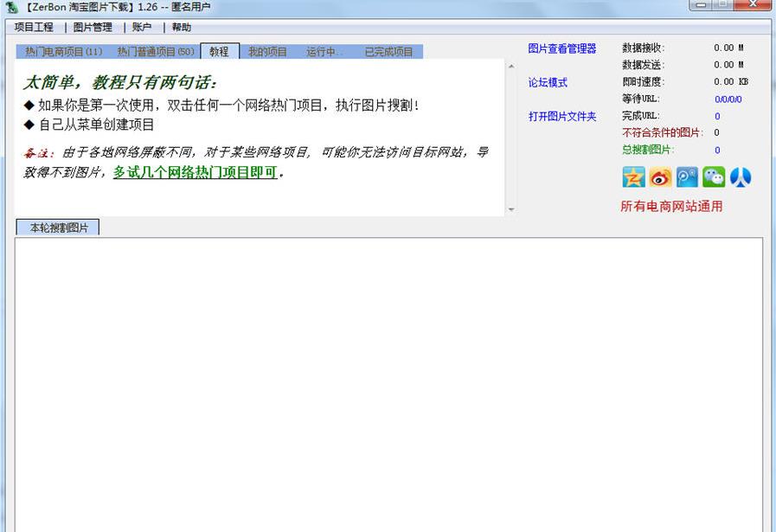View the 运行中 projects tab
This screenshot has width=776, height=532.
[323, 50]
